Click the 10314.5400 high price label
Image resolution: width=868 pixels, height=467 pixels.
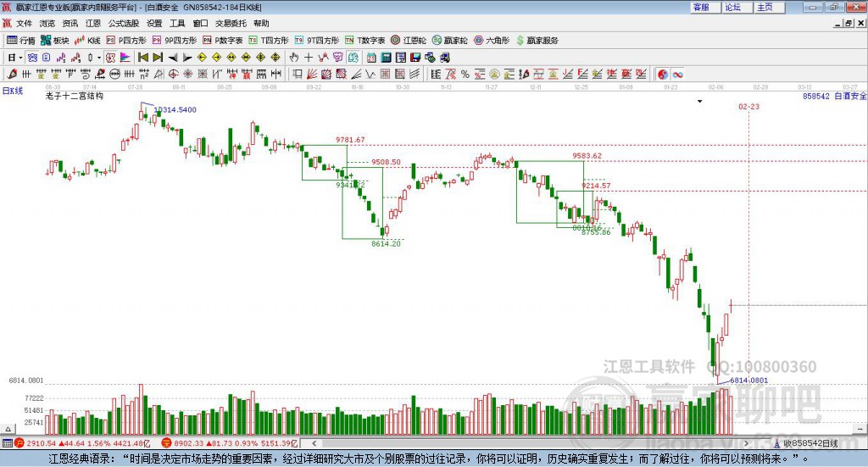[x=175, y=109]
